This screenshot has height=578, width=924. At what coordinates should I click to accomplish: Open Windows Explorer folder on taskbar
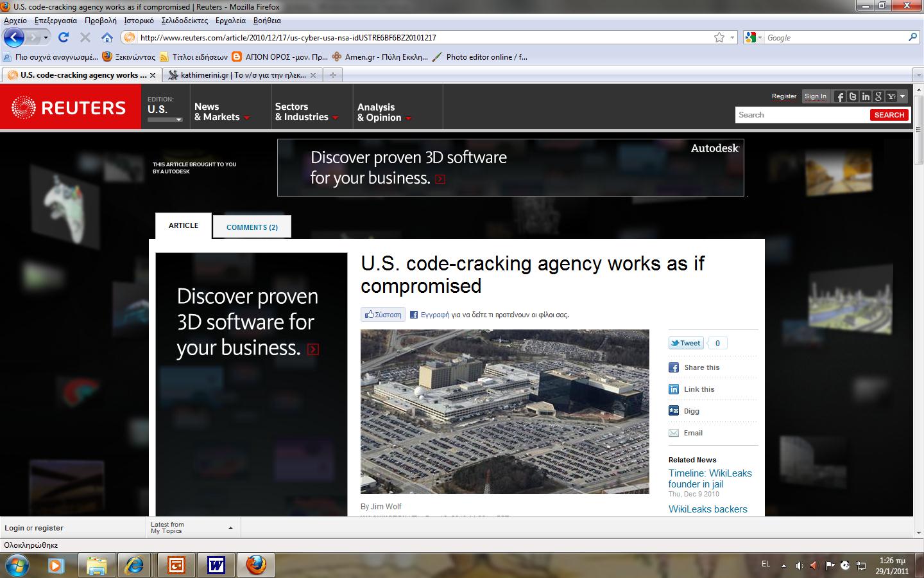pyautogui.click(x=96, y=565)
